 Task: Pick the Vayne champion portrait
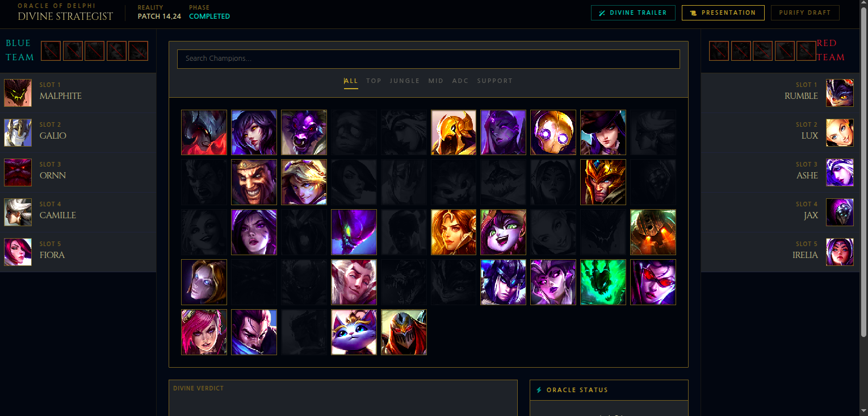[x=653, y=282]
